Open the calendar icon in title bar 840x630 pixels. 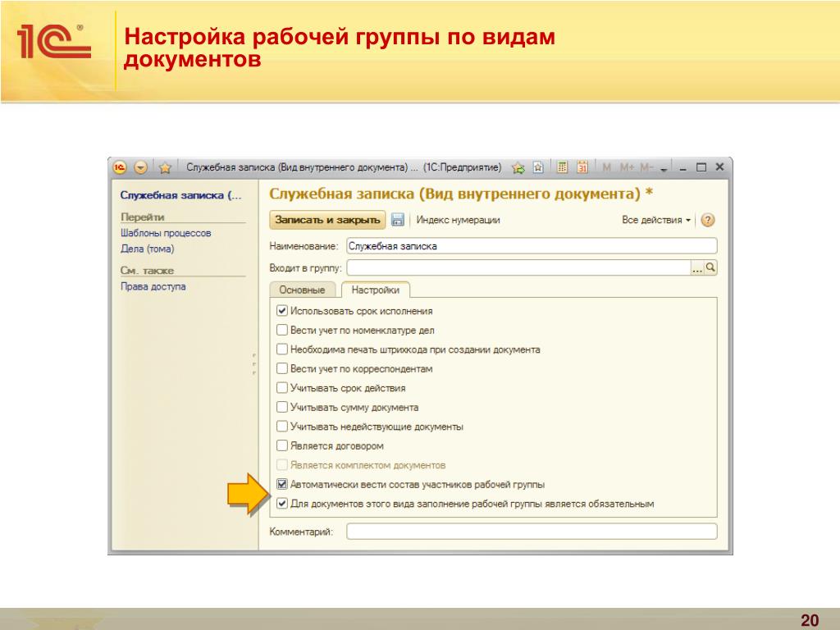coord(582,167)
